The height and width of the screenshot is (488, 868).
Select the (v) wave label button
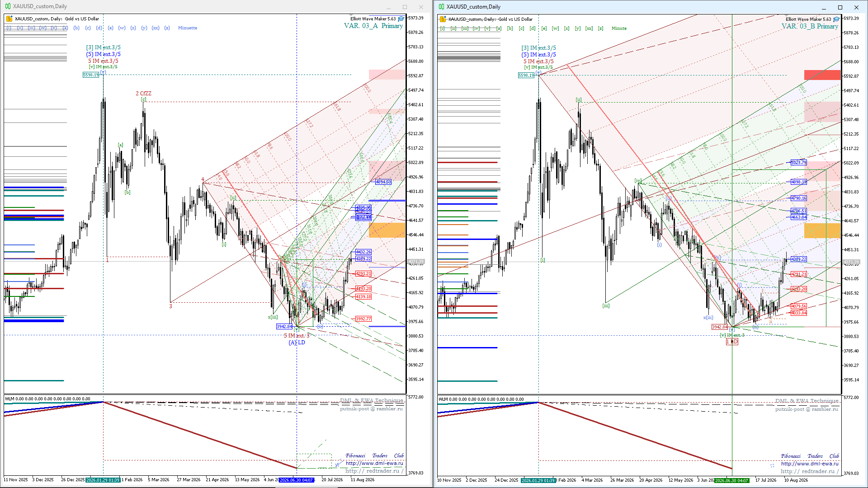(54, 28)
